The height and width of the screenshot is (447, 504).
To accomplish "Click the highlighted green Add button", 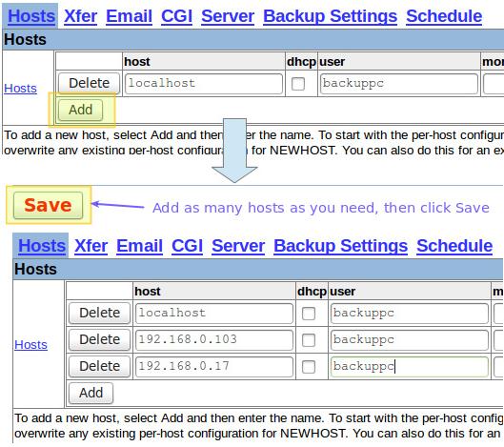I will pyautogui.click(x=81, y=110).
